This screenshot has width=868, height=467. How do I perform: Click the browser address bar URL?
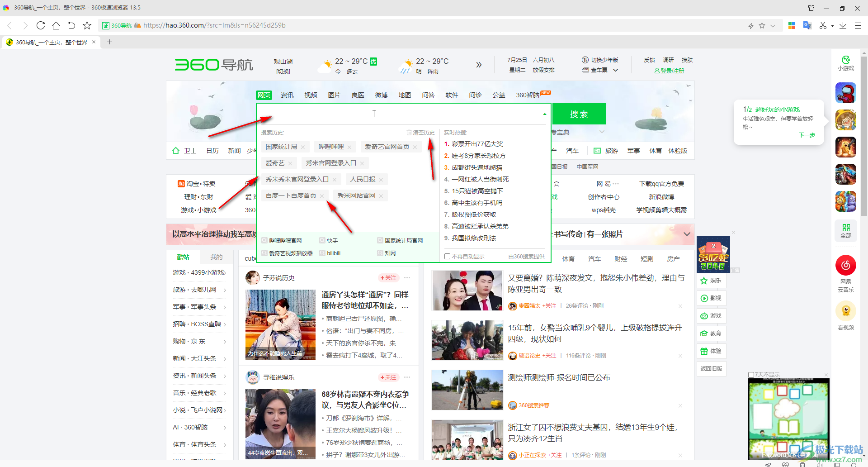pyautogui.click(x=214, y=25)
